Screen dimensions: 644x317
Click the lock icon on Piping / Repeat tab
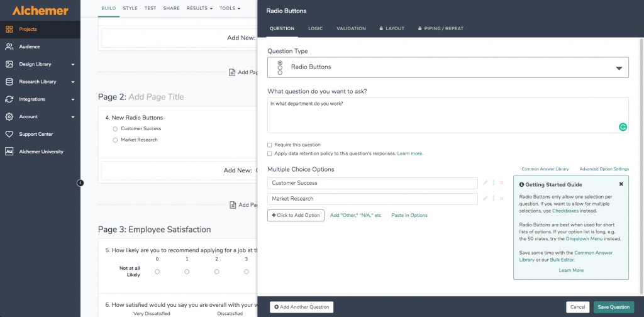[x=419, y=29]
